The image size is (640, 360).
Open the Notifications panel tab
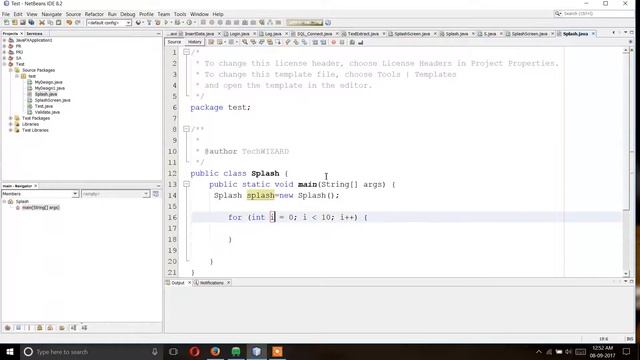coord(211,282)
